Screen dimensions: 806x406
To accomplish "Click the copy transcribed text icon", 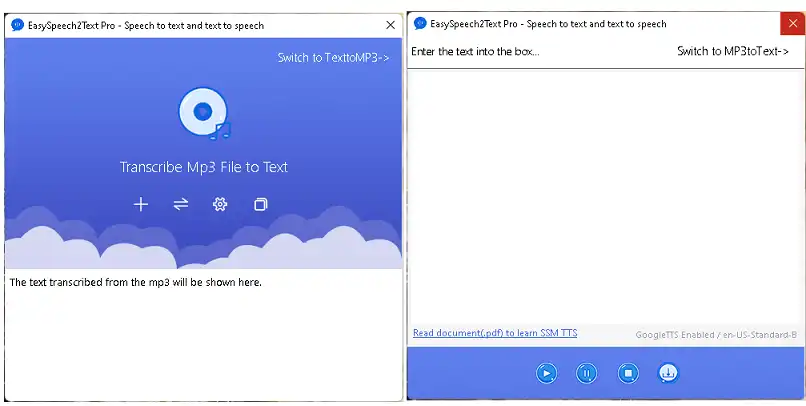I will [261, 204].
